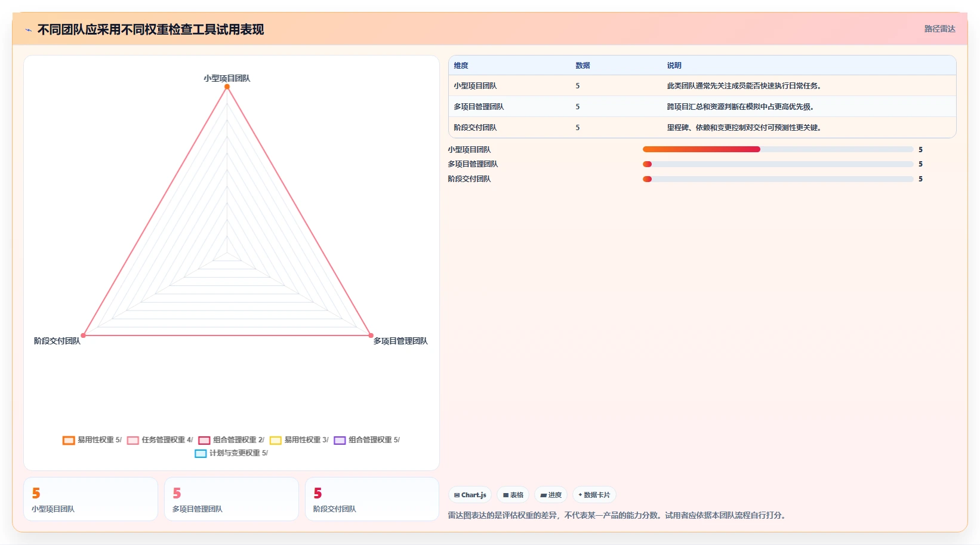Click the description '跨项目汇总和资源判断在模拟中占更高优先级。'
This screenshot has width=980, height=545.
(x=741, y=107)
